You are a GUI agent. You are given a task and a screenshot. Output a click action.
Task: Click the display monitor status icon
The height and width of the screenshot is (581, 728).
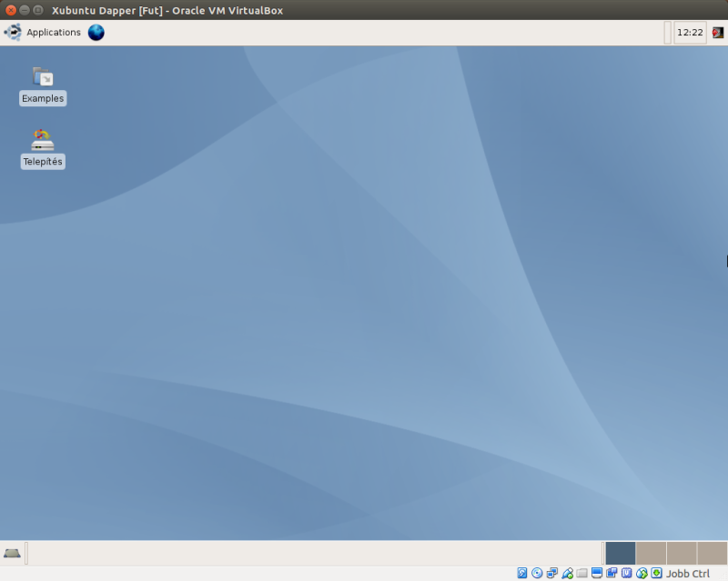click(x=597, y=573)
